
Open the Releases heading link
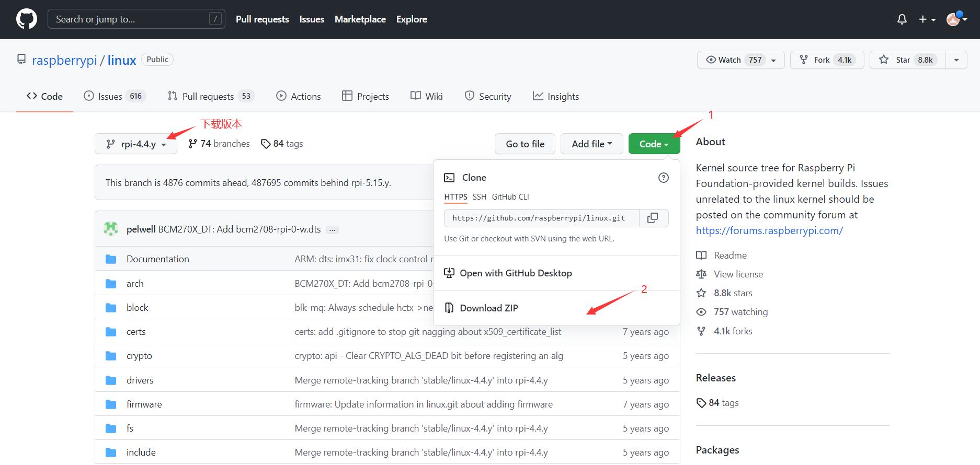(x=716, y=378)
